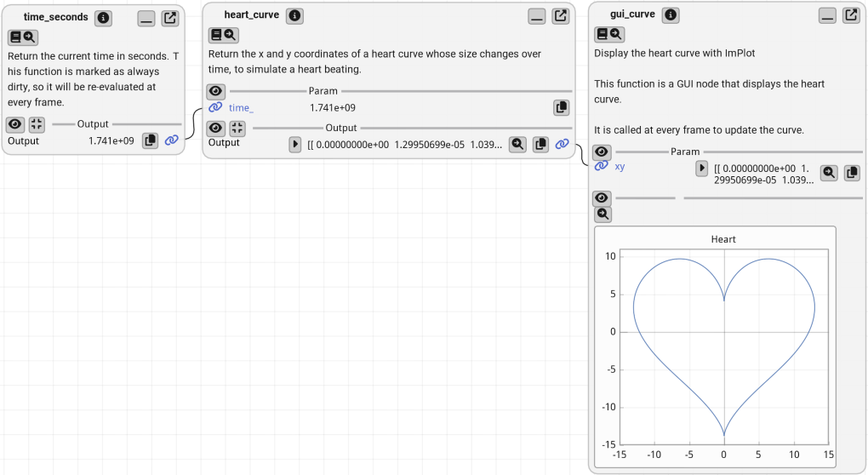Zoom the Heart plot display
Screen dimensions: 868x475
tap(602, 215)
